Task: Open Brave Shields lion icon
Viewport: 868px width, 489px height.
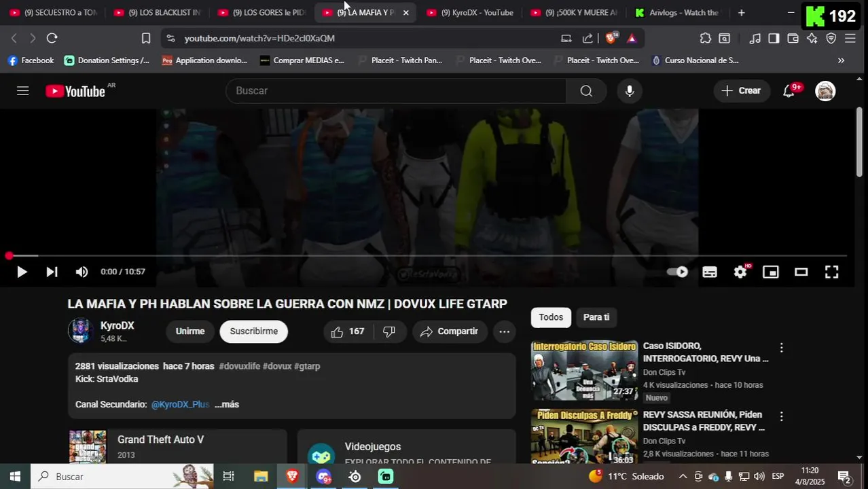Action: 611,38
